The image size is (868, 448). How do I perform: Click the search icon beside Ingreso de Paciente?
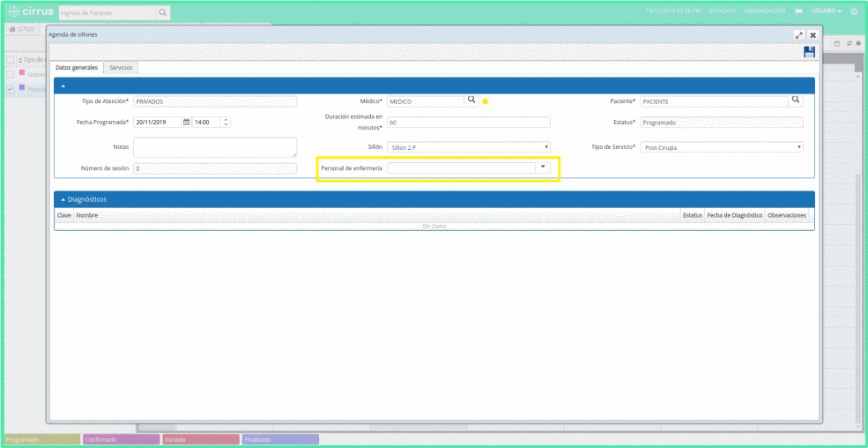pos(163,12)
